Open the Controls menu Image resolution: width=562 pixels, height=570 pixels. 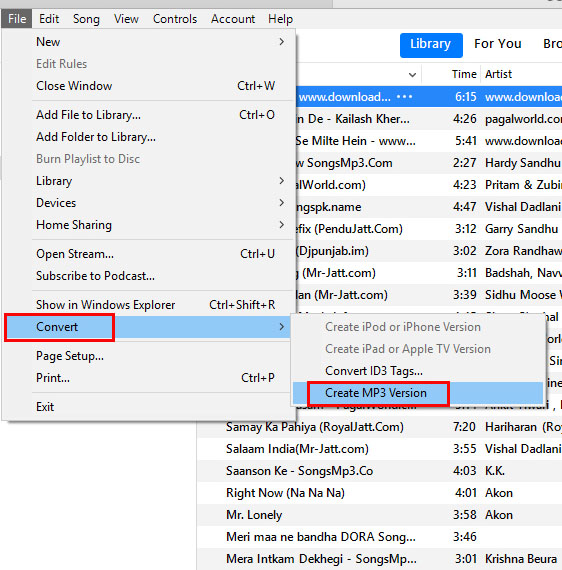[x=175, y=19]
